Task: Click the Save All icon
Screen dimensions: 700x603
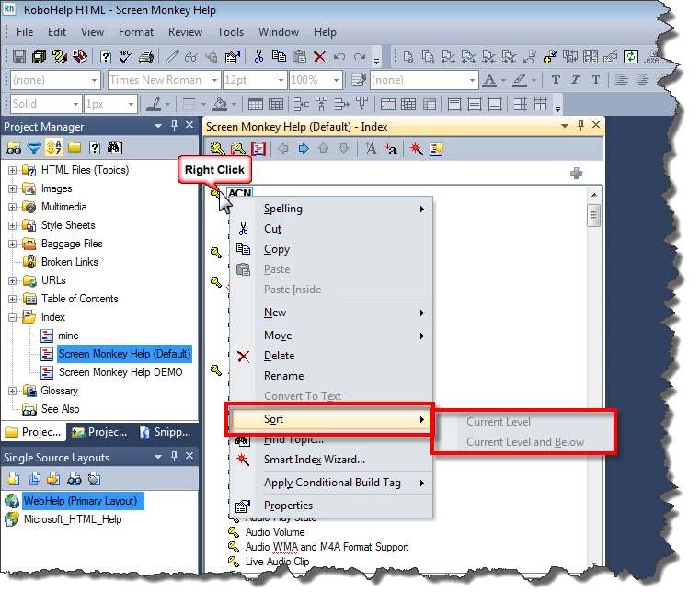Action: pos(40,57)
